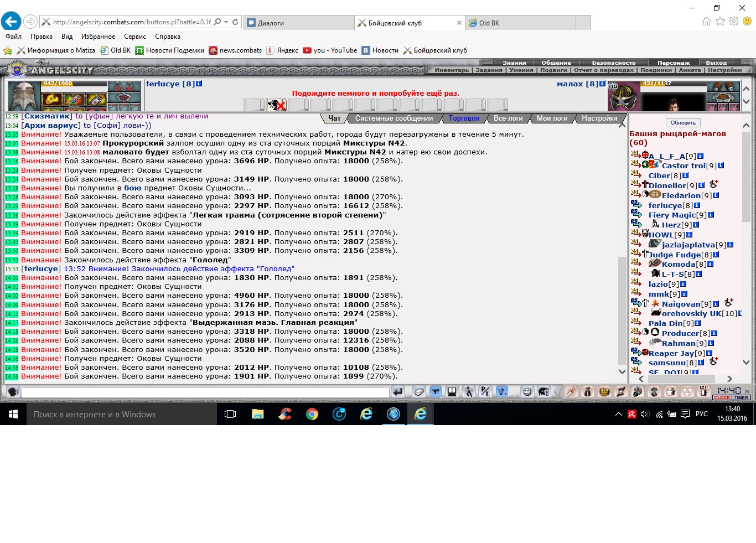The image size is (756, 543).
Task: Open the you - YouTube bookmark
Action: pyautogui.click(x=330, y=50)
